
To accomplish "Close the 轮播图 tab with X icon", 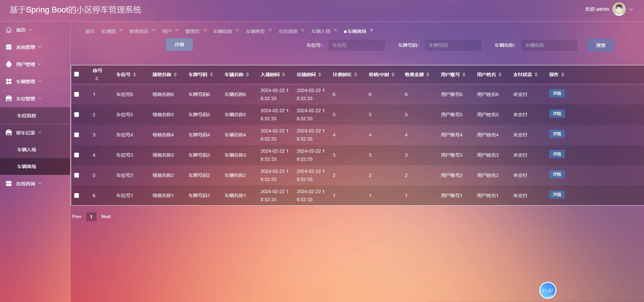I will 121,30.
